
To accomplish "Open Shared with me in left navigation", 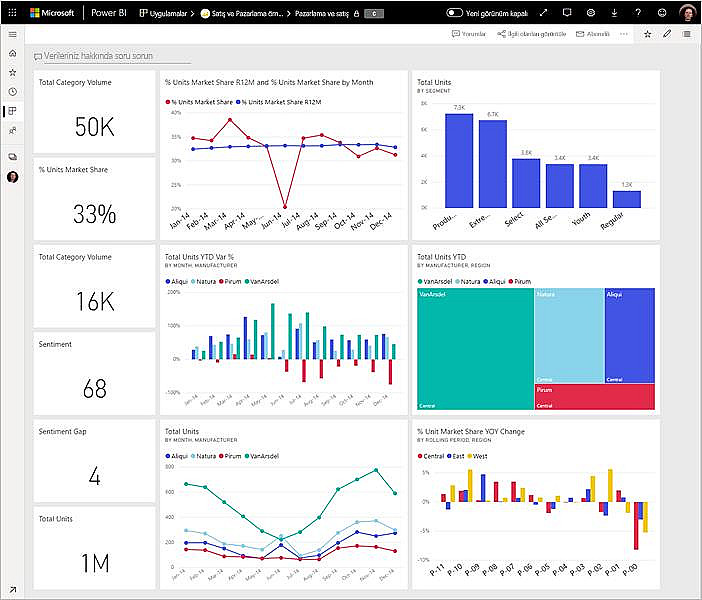I will [13, 130].
